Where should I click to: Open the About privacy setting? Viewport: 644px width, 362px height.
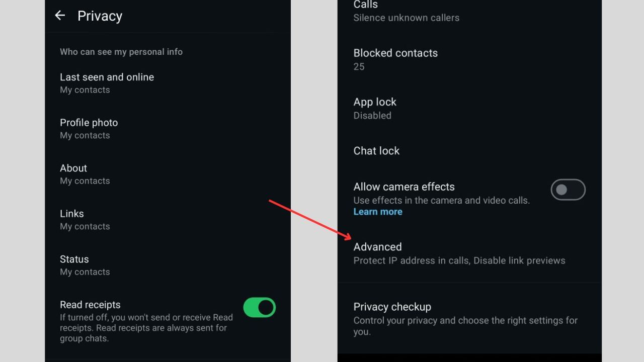(x=73, y=174)
